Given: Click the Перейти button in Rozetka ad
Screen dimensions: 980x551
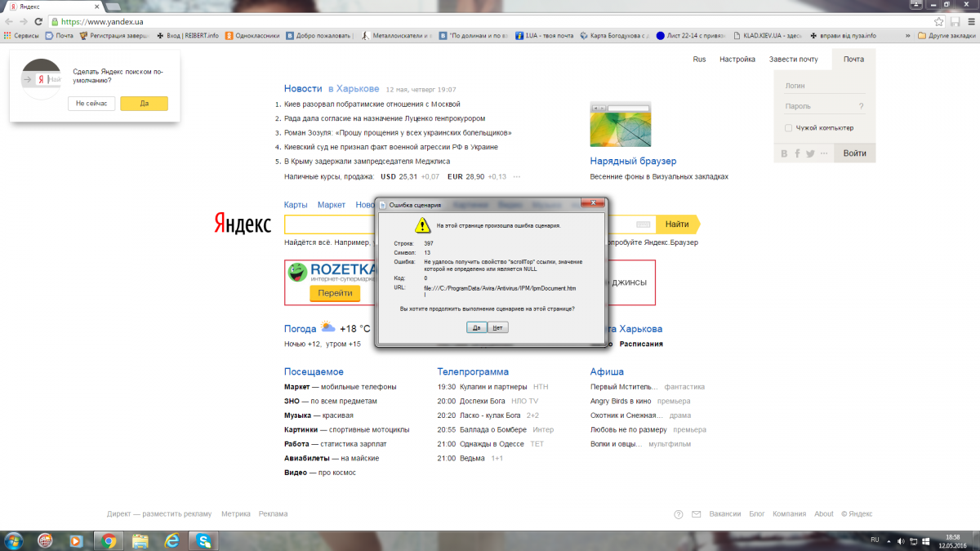Looking at the screenshot, I should point(335,293).
